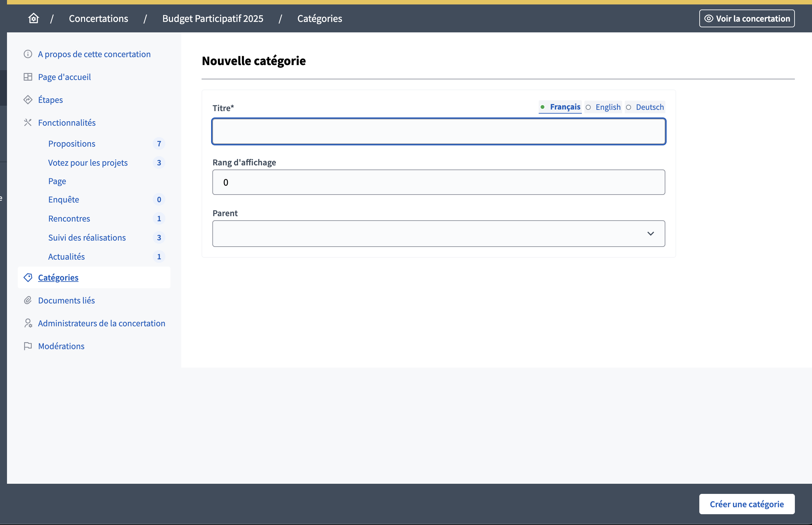Open the Parent dropdown

(x=438, y=234)
